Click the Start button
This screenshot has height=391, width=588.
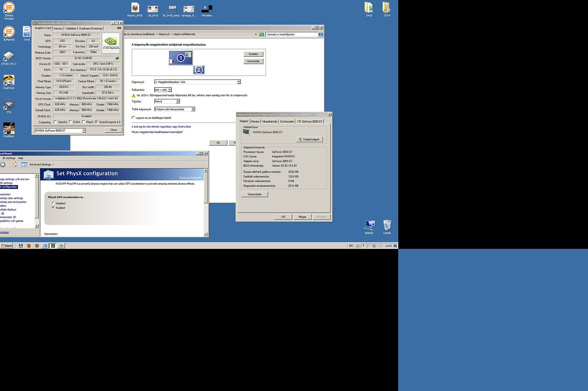7,246
